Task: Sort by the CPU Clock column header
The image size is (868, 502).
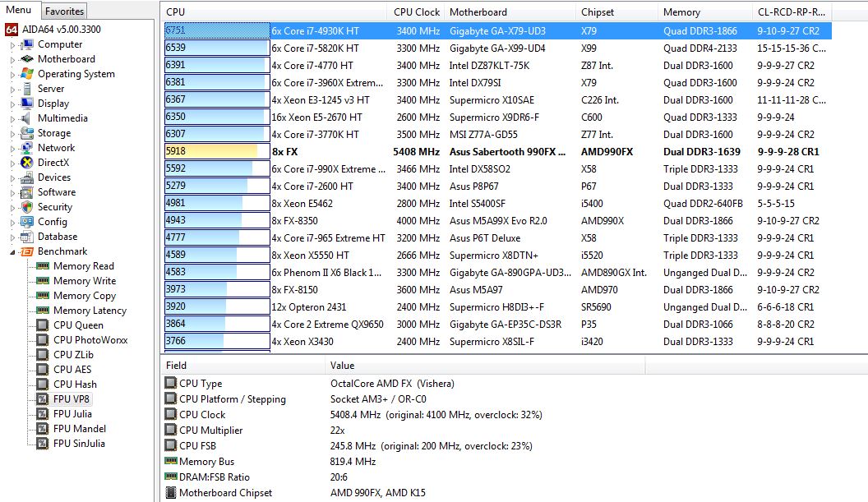Action: (416, 12)
